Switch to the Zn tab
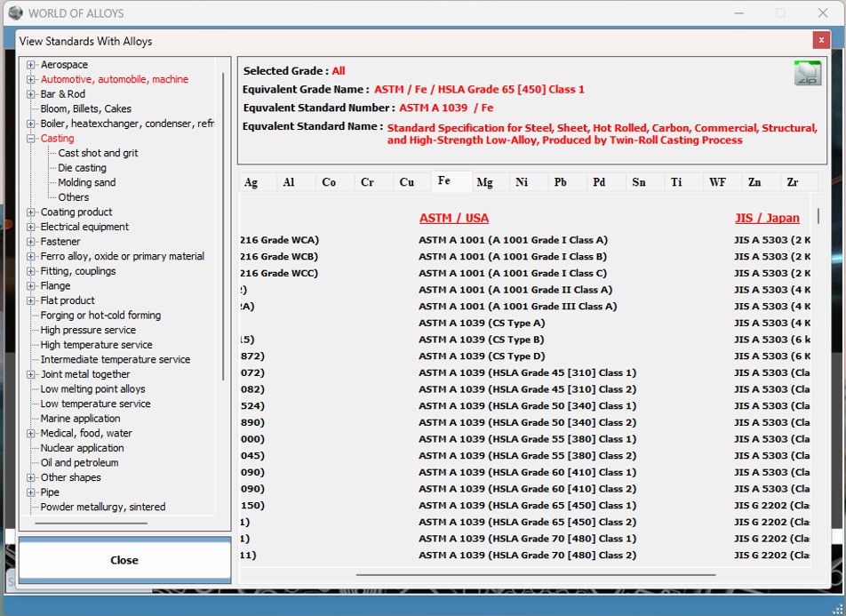The width and height of the screenshot is (846, 616). point(762,182)
